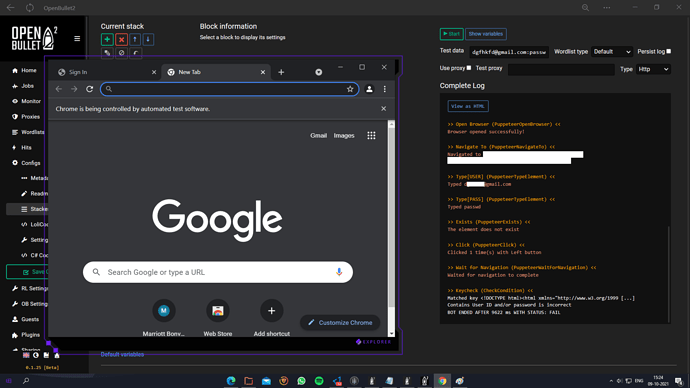Click zoom magnifier in OpenBullet2 title bar
This screenshot has width=690, height=388.
click(x=585, y=7)
